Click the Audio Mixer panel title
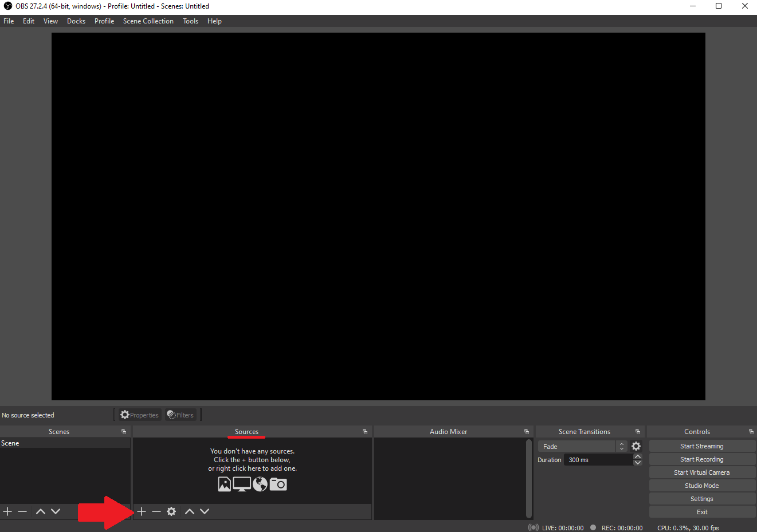This screenshot has height=532, width=757. 449,432
